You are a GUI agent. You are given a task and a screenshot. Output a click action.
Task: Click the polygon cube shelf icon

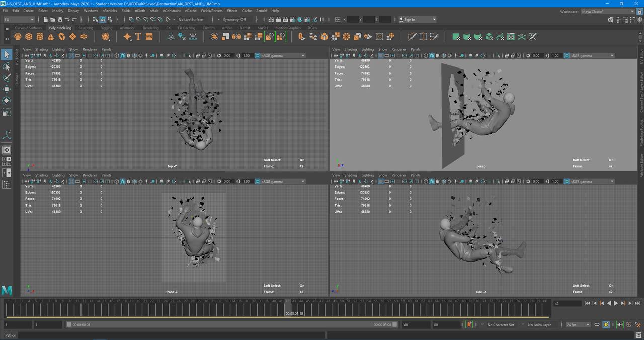coord(29,37)
